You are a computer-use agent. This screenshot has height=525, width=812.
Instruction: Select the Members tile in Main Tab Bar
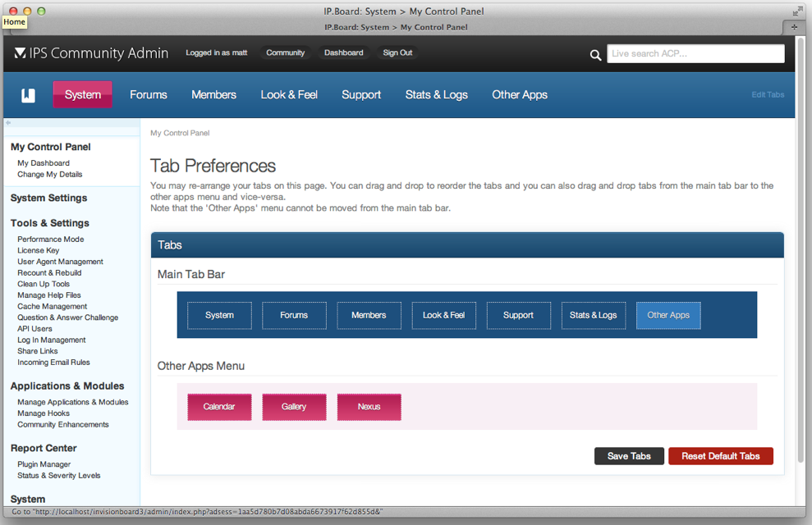click(x=369, y=316)
